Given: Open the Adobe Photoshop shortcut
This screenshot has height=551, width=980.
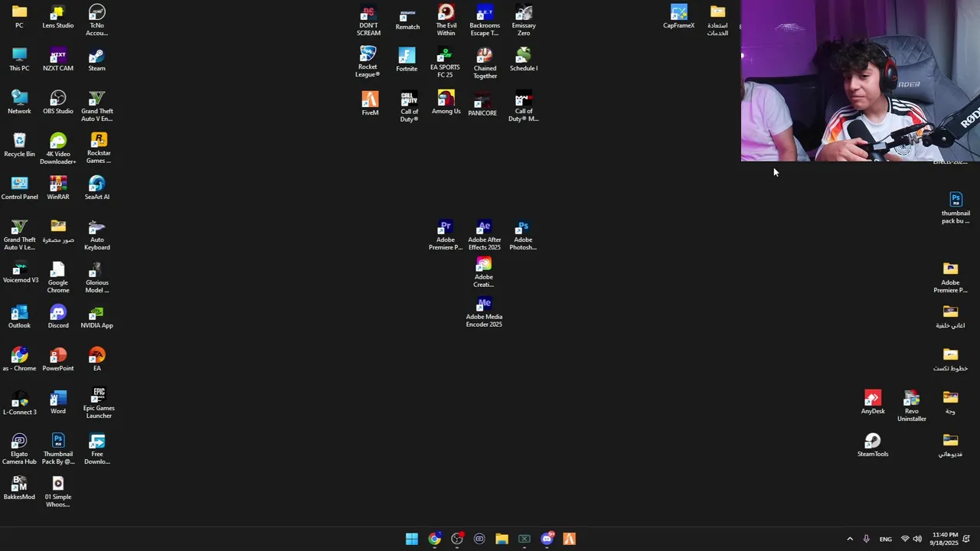Looking at the screenshot, I should pyautogui.click(x=523, y=235).
